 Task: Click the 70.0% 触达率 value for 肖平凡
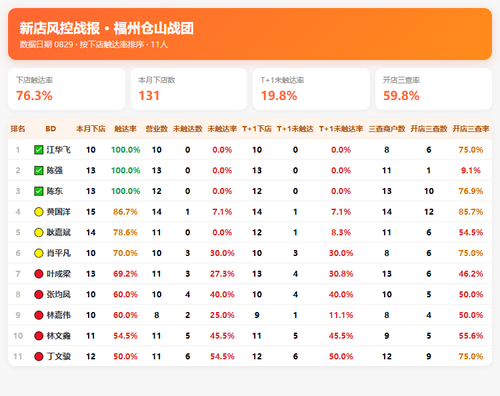[x=125, y=253]
